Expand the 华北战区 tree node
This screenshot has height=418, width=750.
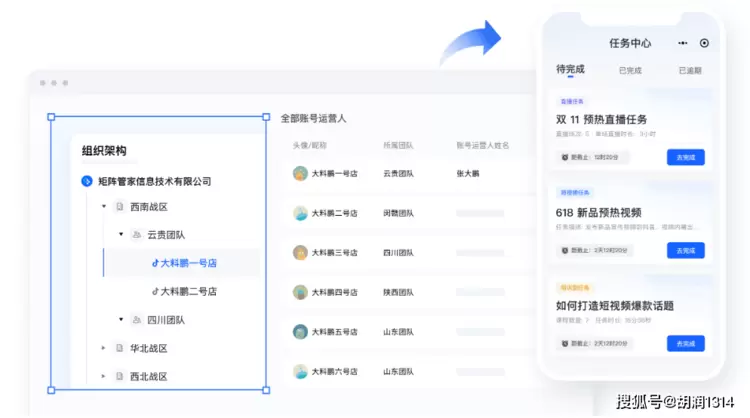click(103, 348)
